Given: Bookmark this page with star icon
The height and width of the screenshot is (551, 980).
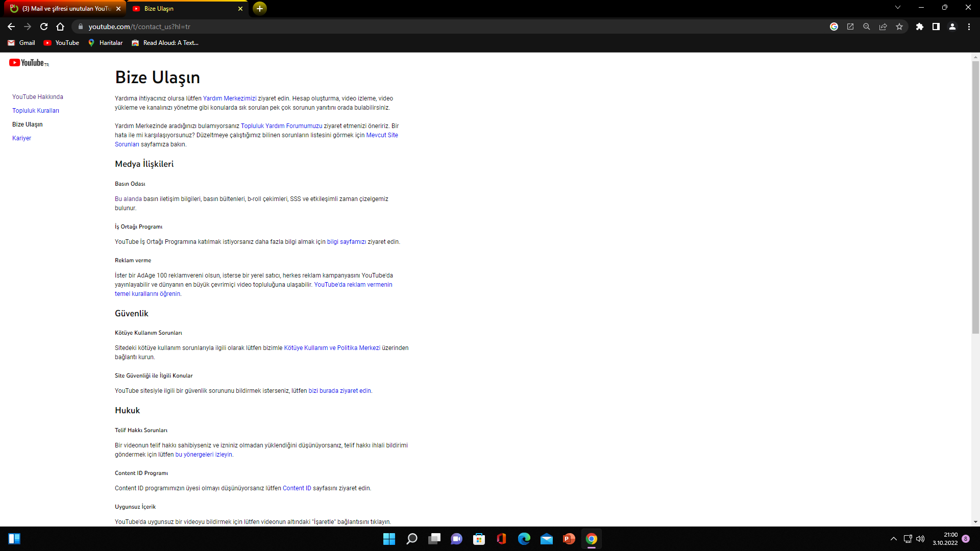Looking at the screenshot, I should 899,27.
